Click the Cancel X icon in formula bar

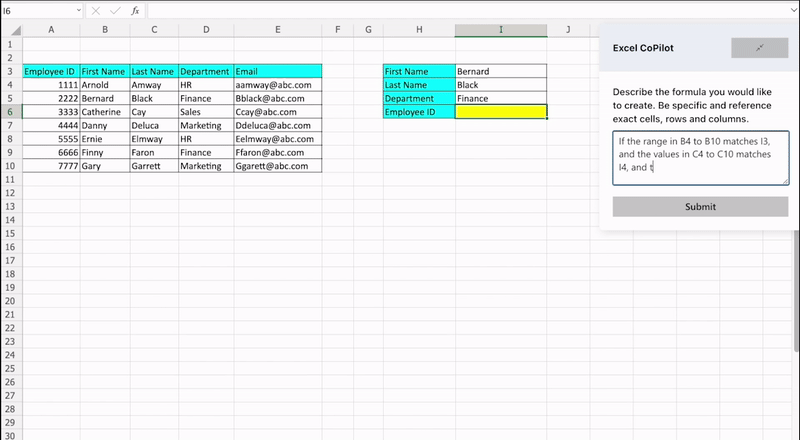pos(96,10)
